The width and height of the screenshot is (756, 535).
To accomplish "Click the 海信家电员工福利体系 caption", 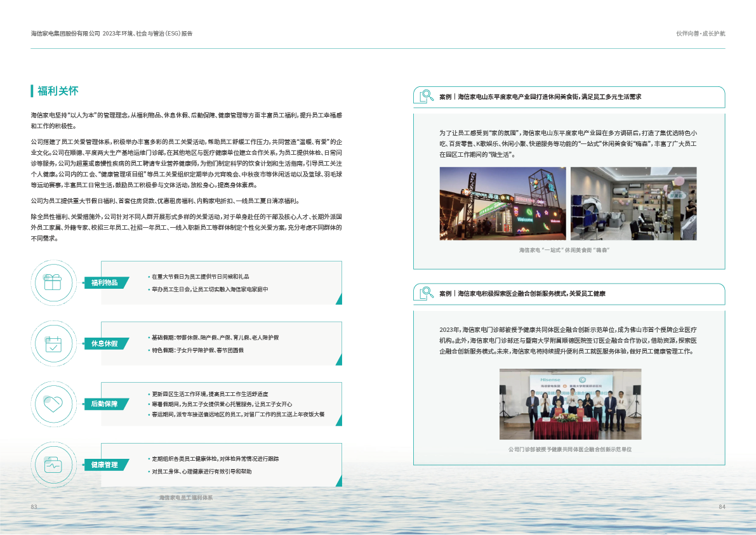I will pos(186,498).
